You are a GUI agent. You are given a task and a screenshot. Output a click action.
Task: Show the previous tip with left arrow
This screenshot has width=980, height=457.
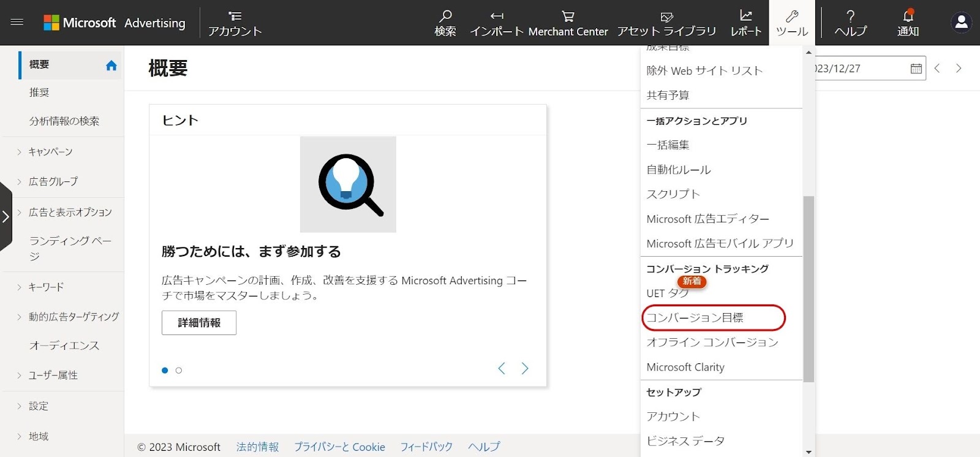502,368
